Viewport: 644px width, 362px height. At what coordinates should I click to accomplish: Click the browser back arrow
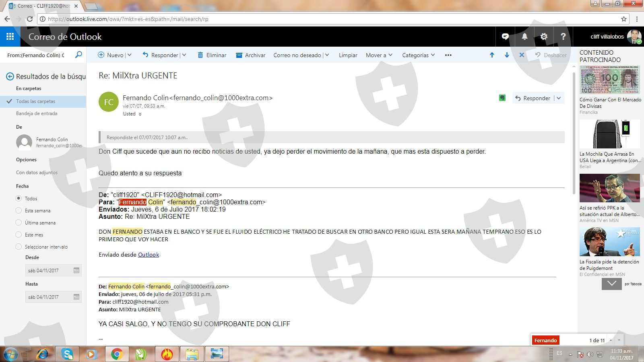7,19
